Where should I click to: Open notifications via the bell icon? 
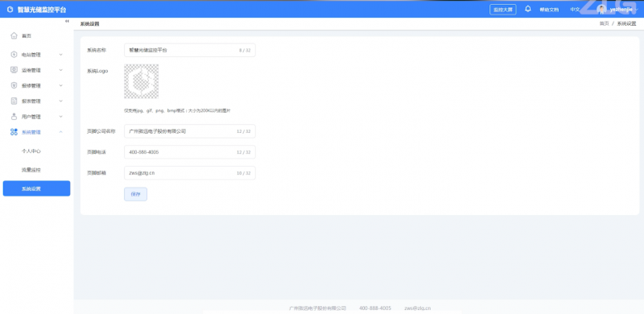pyautogui.click(x=528, y=9)
